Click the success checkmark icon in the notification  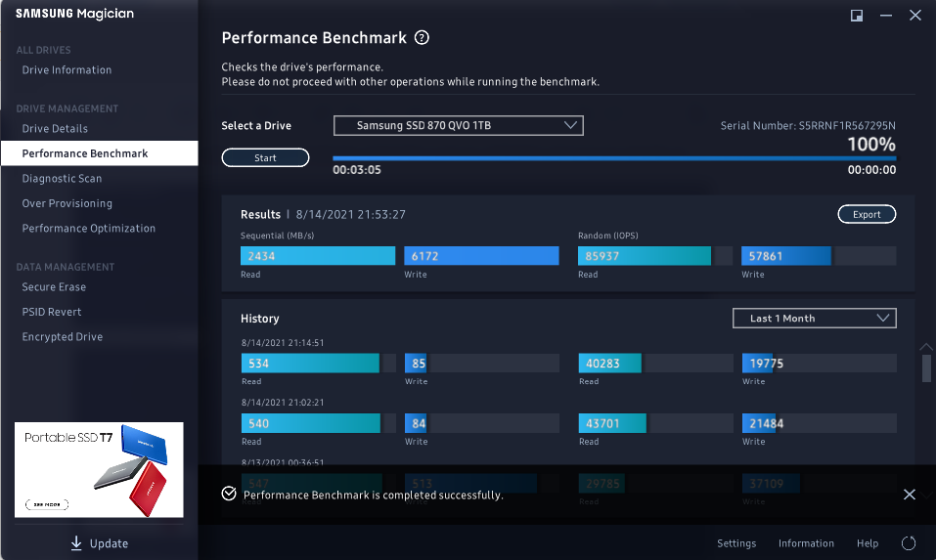coord(229,494)
